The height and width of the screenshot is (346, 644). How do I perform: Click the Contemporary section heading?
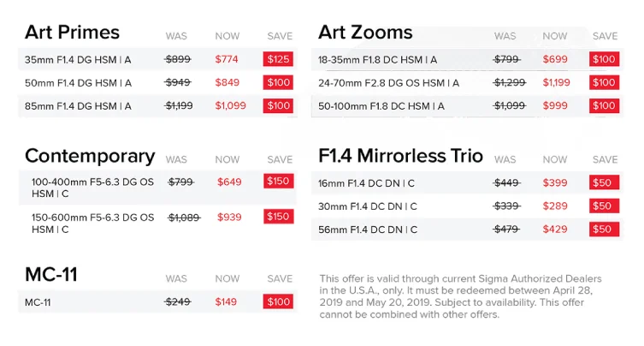pos(90,157)
